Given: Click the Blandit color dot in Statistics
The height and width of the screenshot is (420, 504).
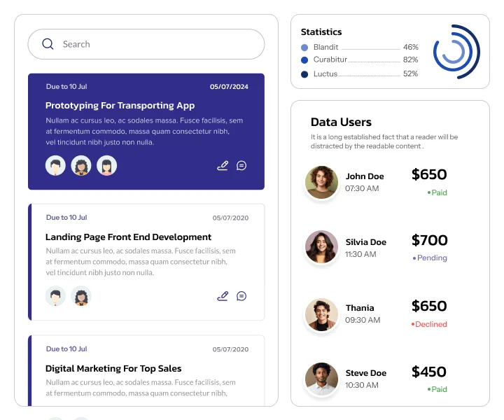Looking at the screenshot, I should [x=304, y=48].
